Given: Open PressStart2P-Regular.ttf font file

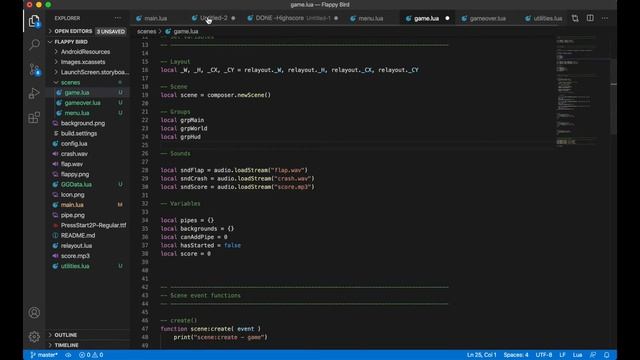Looking at the screenshot, I should click(x=93, y=225).
